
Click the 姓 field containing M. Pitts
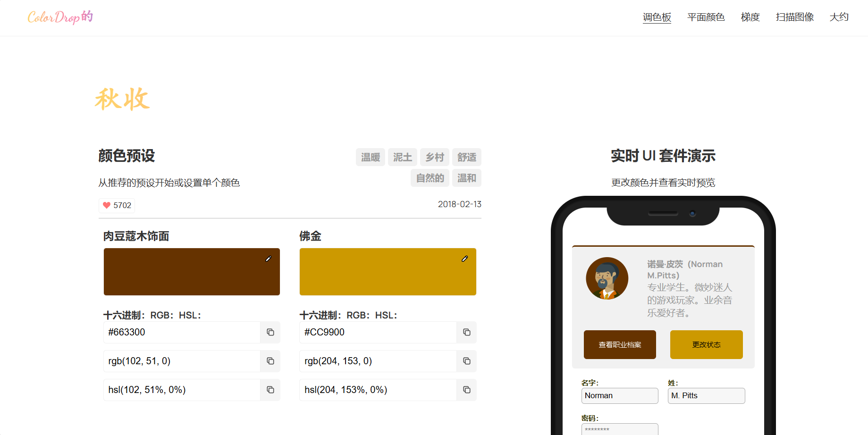(x=707, y=396)
